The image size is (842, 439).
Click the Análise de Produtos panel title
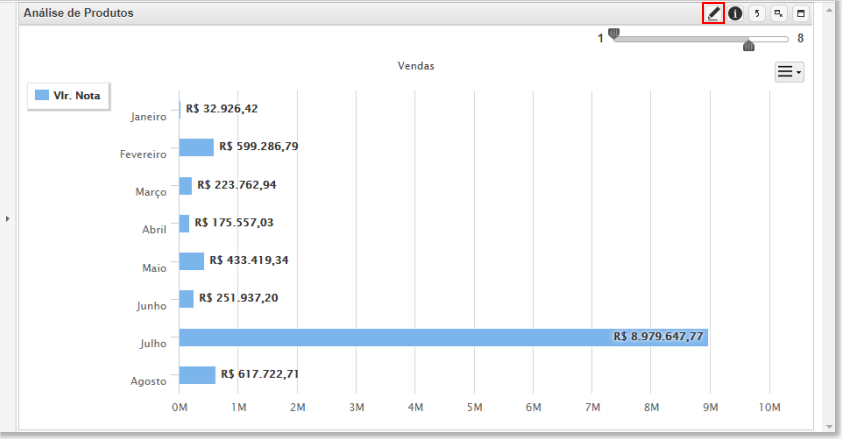[x=78, y=13]
